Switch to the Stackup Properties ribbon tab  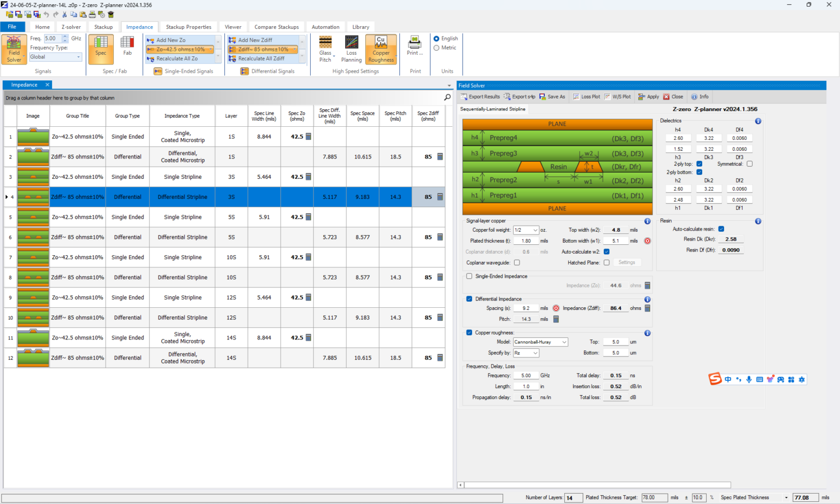[188, 26]
